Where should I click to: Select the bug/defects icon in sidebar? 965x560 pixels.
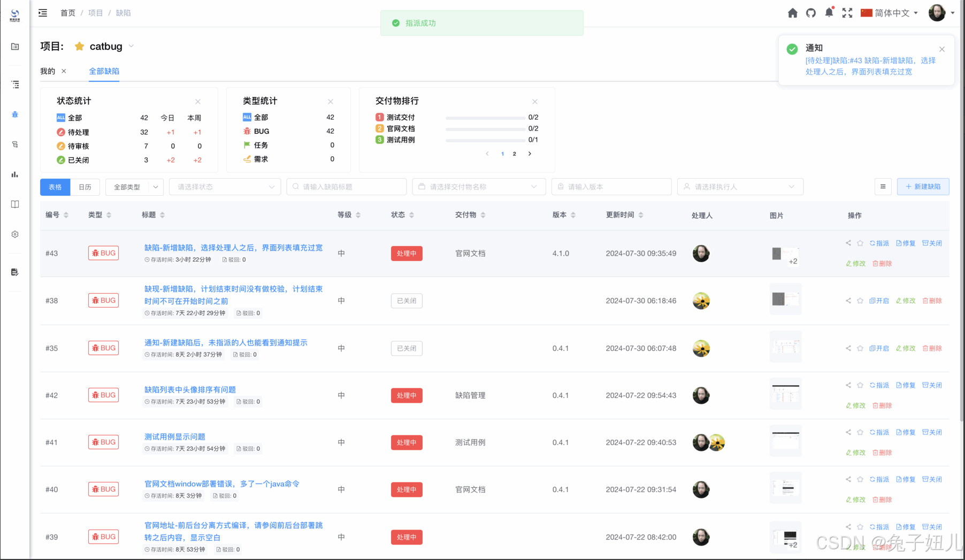point(14,114)
